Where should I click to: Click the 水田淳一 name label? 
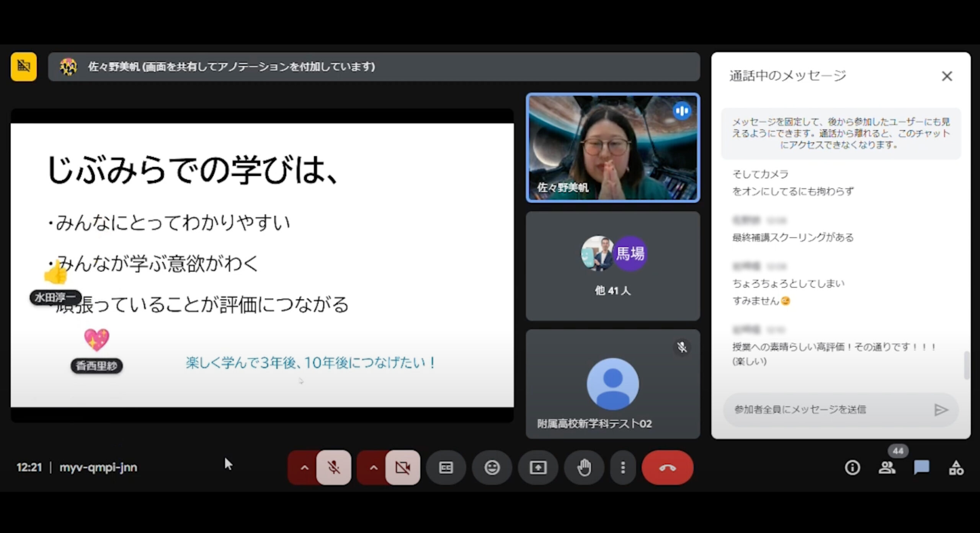56,297
